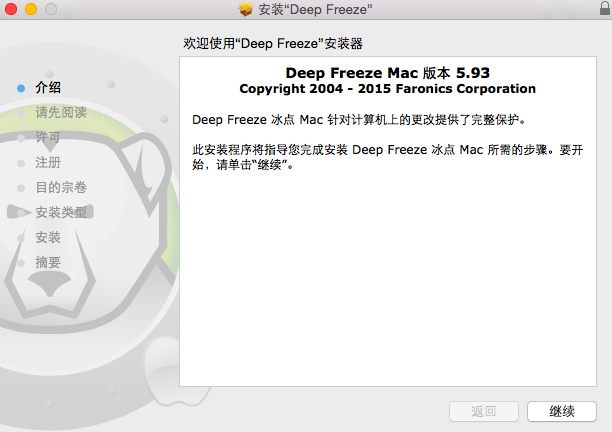This screenshot has width=612, height=432.
Task: Click the blue bullet beside 介绍
Action: point(21,88)
